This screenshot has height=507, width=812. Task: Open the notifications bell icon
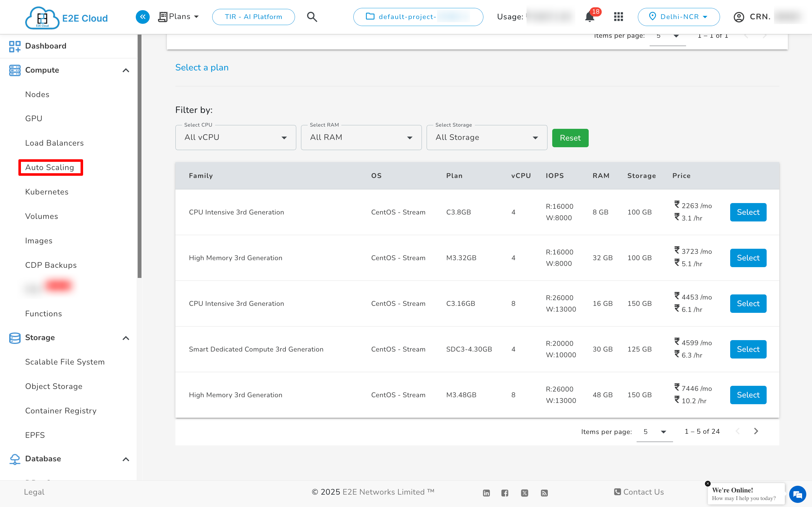tap(589, 17)
